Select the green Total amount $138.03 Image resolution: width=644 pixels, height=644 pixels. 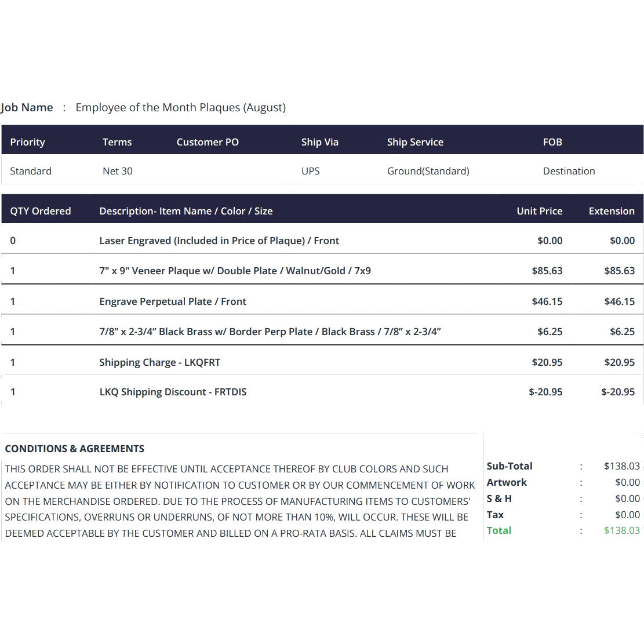tap(622, 530)
